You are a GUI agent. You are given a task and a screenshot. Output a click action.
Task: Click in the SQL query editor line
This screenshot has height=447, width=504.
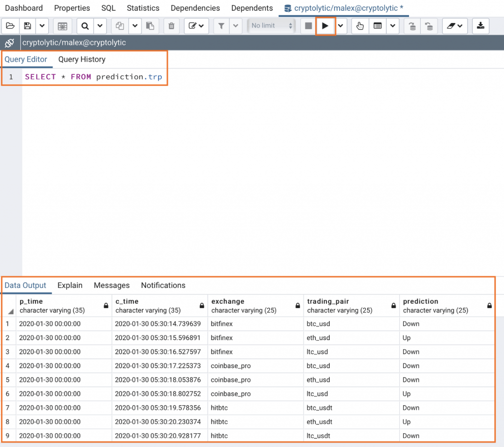point(93,77)
